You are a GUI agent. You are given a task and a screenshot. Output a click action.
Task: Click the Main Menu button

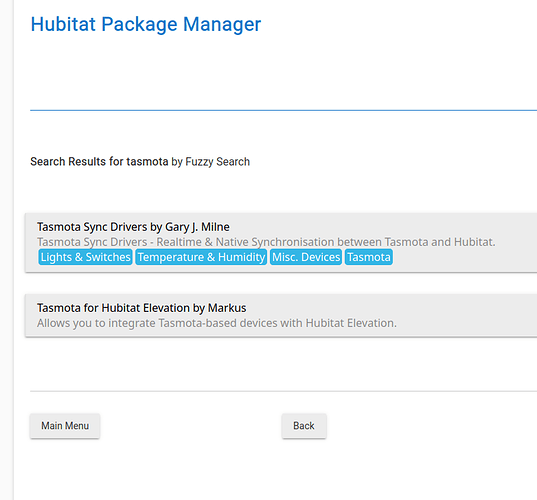click(65, 426)
